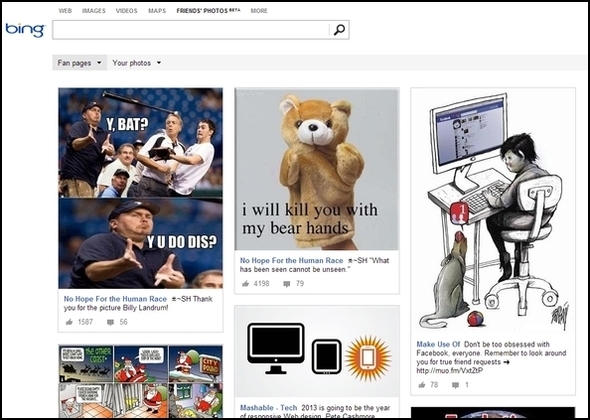Open No Hope For the Human Race link under bear photo
This screenshot has width=590, height=420.
(x=292, y=260)
